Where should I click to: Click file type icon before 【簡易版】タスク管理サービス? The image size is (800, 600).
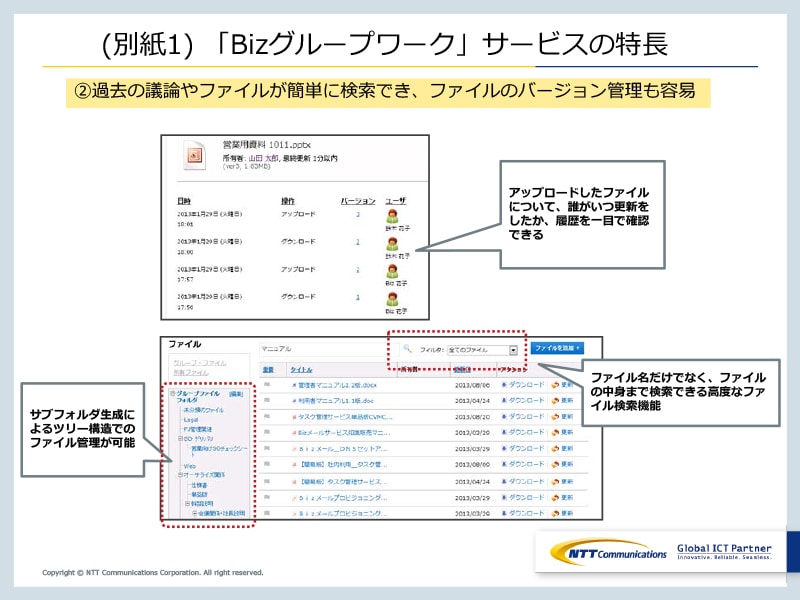coord(294,482)
